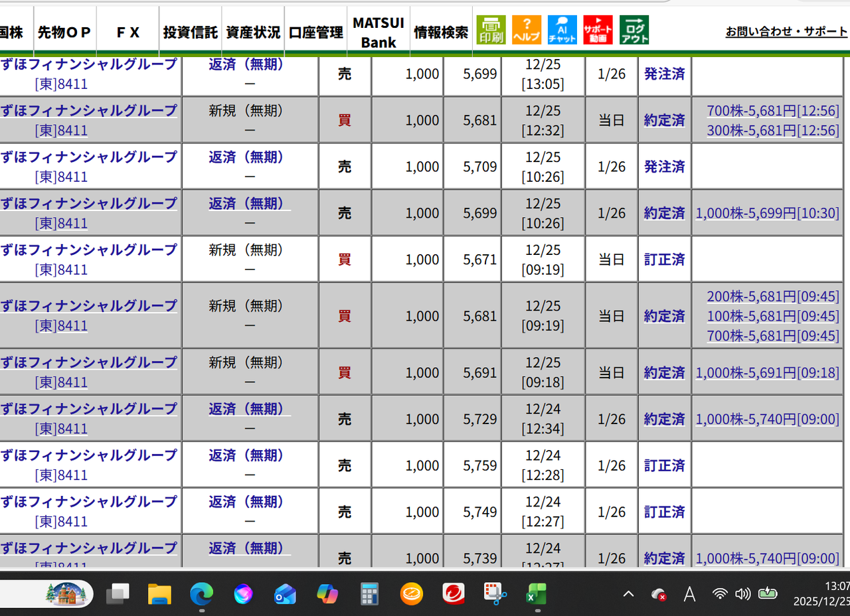This screenshot has width=850, height=616.
Task: Log out using the ログアウト icon
Action: [634, 29]
